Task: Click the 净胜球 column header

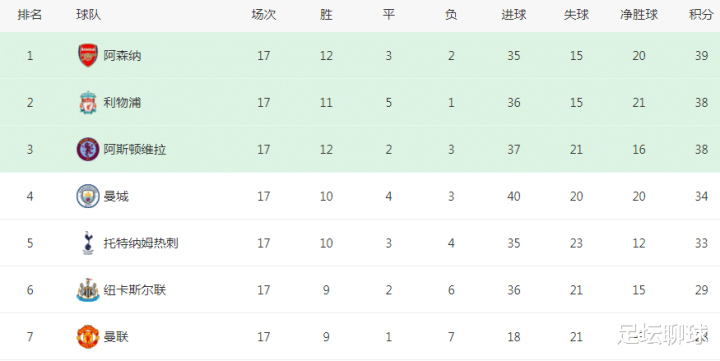Action: coord(639,15)
